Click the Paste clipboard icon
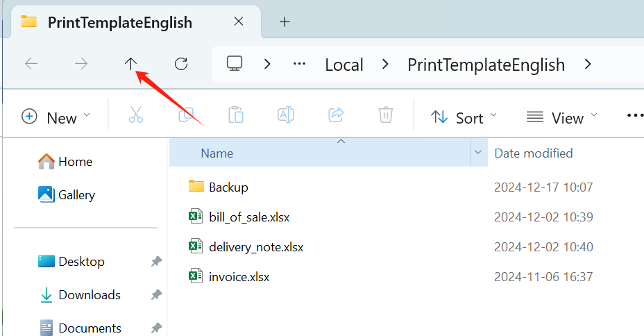The width and height of the screenshot is (644, 336). click(235, 115)
